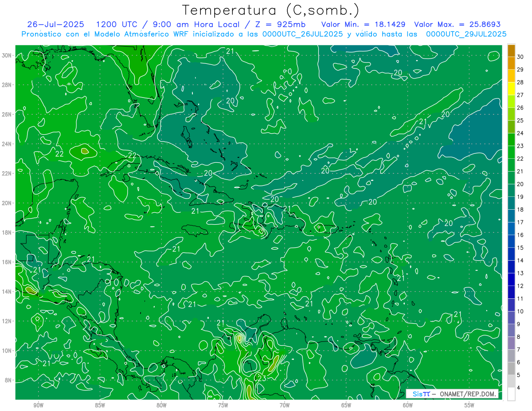
Task: Click the '10N' latitude axis label
Action: [8, 351]
